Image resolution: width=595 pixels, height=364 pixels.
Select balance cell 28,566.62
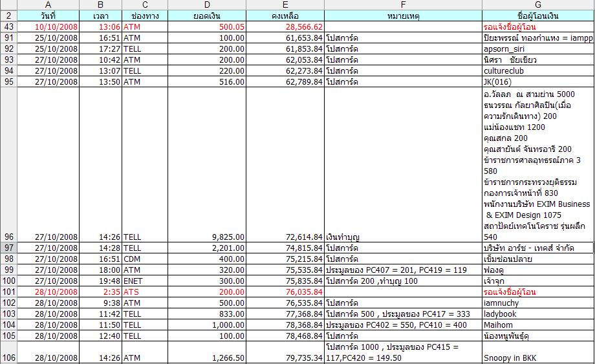point(285,27)
